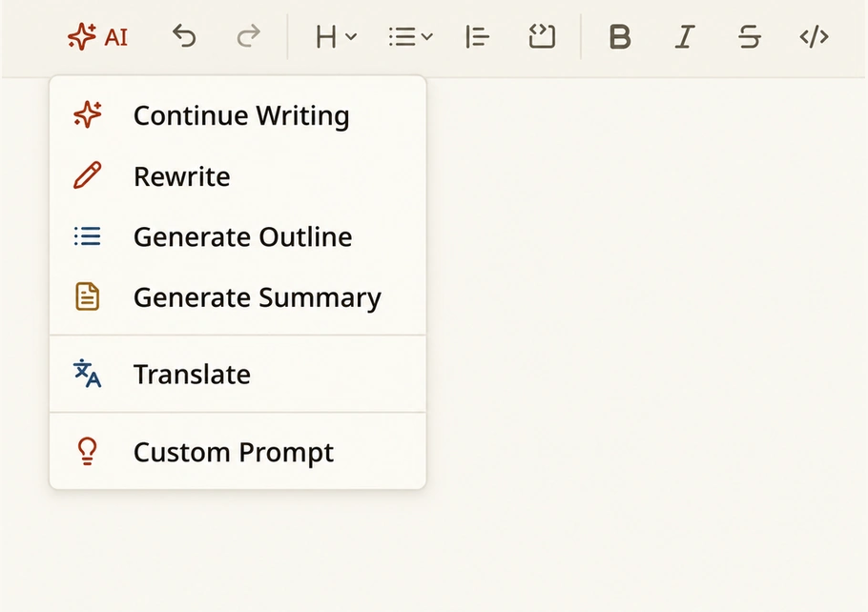The width and height of the screenshot is (868, 612).
Task: Insert a code block with toolbar icon
Action: coord(542,36)
